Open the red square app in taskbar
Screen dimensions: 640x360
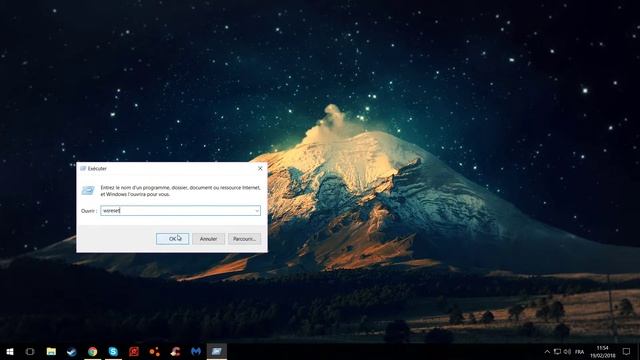(x=134, y=351)
